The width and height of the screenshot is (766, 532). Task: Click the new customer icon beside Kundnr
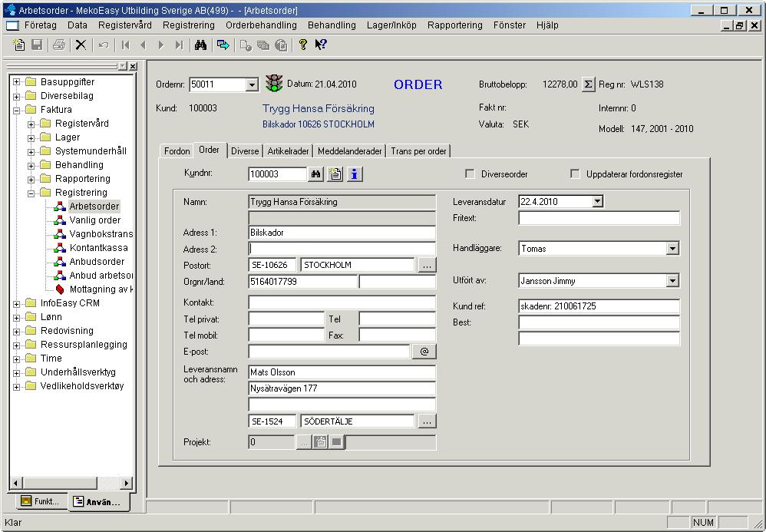pyautogui.click(x=335, y=174)
